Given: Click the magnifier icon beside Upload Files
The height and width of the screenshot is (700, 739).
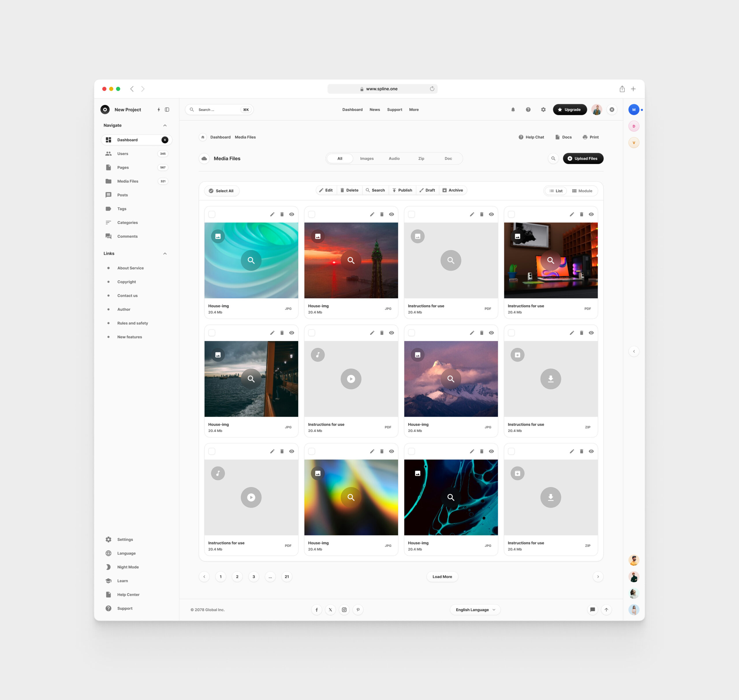Looking at the screenshot, I should [x=553, y=159].
